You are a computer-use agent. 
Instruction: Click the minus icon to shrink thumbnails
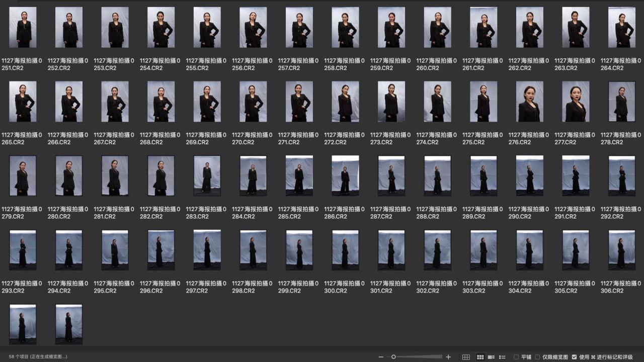pos(381,357)
